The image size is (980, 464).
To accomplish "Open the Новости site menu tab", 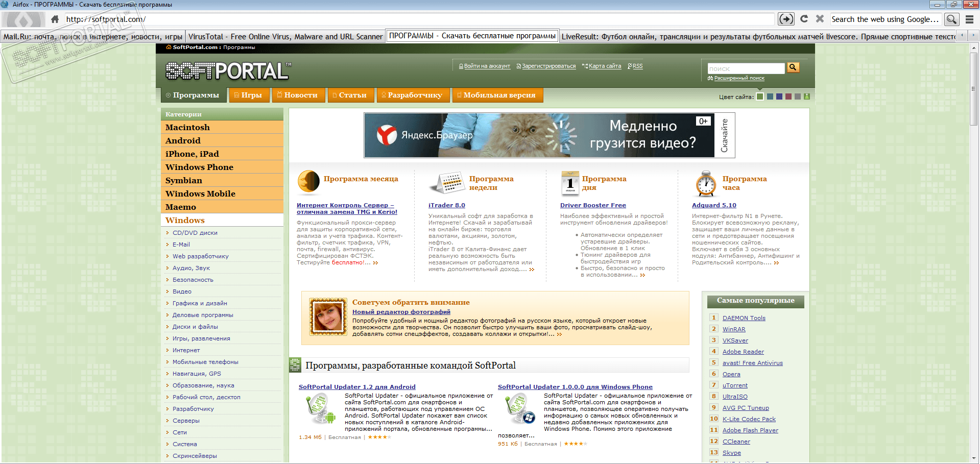I will click(298, 95).
